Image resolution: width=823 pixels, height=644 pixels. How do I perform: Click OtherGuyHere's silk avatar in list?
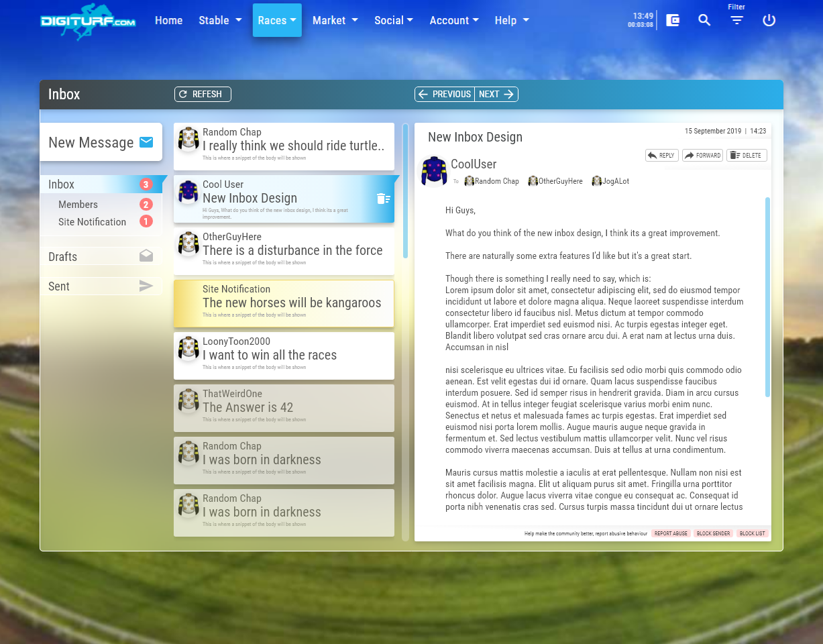pyautogui.click(x=188, y=245)
